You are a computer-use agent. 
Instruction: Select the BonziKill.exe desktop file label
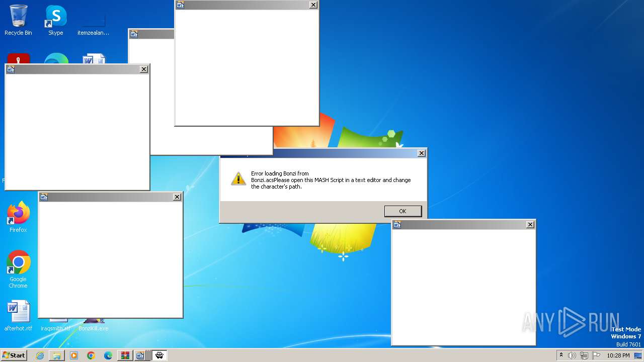(93, 328)
